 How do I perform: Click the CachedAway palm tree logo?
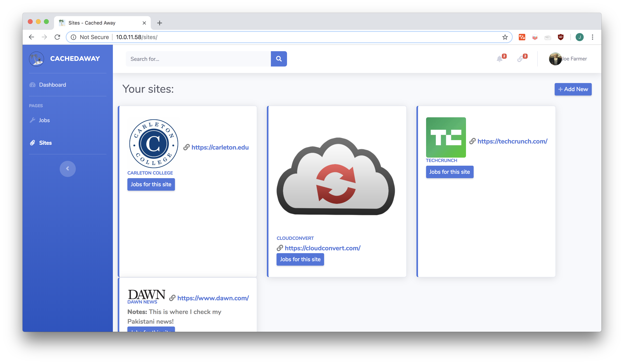click(36, 59)
